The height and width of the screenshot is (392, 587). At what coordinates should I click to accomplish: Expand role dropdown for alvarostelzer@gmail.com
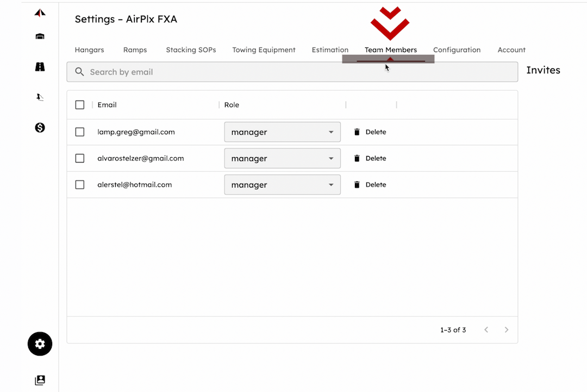point(282,159)
